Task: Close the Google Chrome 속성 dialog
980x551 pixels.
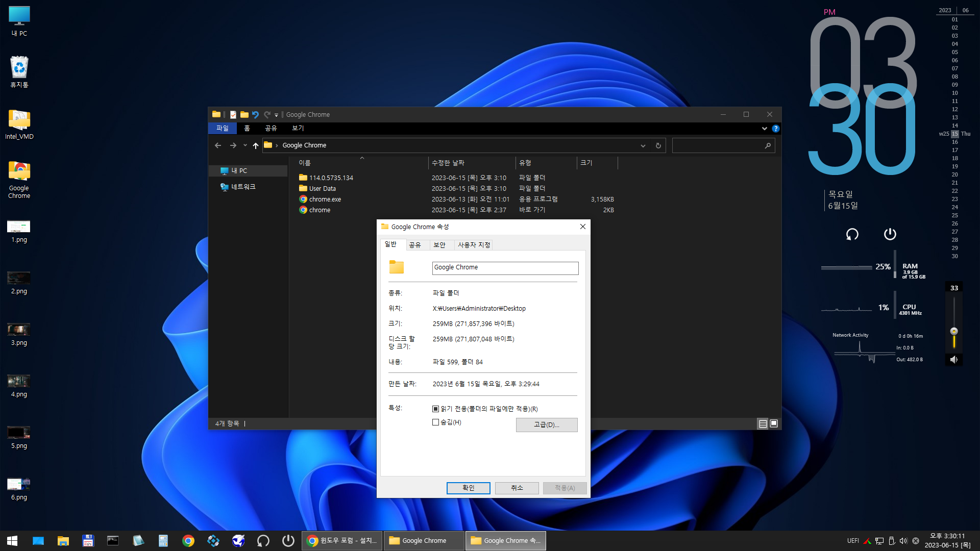Action: tap(583, 227)
